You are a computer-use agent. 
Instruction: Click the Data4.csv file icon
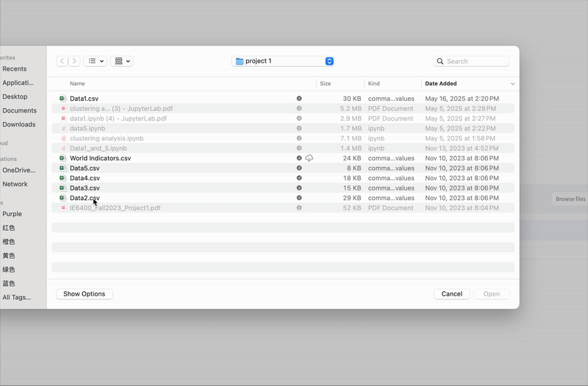tap(62, 178)
